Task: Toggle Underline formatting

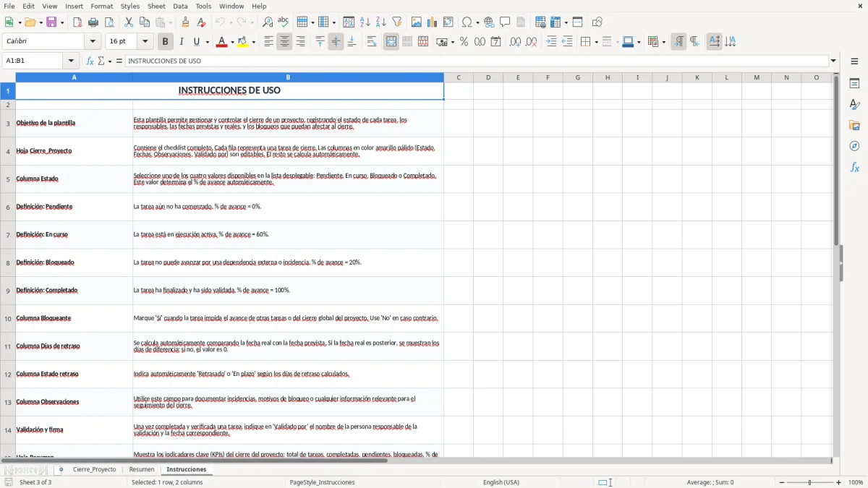Action: (196, 42)
